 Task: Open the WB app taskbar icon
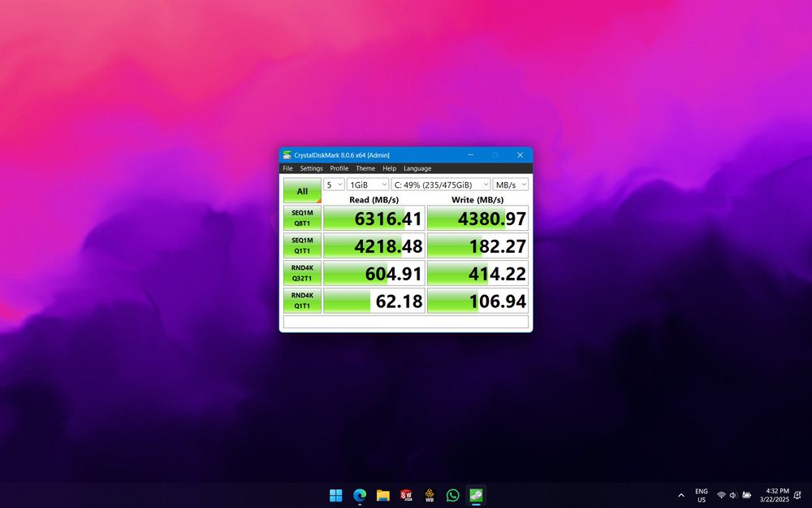point(430,495)
